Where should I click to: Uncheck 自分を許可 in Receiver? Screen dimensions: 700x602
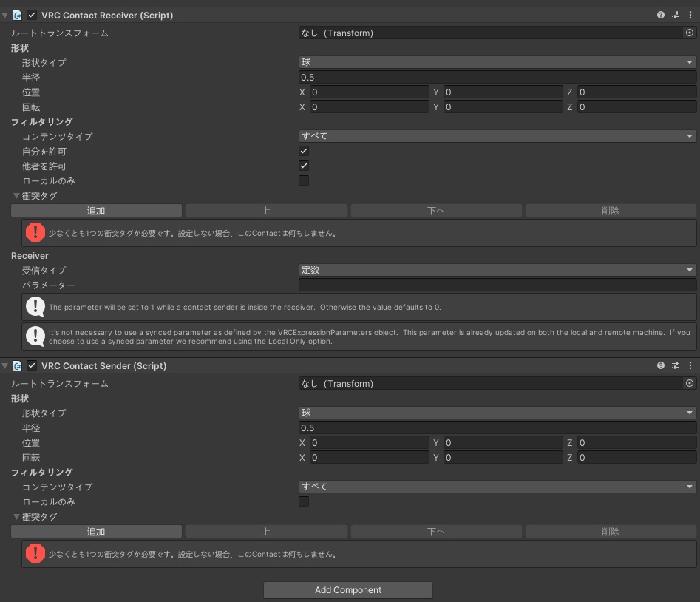(x=304, y=151)
